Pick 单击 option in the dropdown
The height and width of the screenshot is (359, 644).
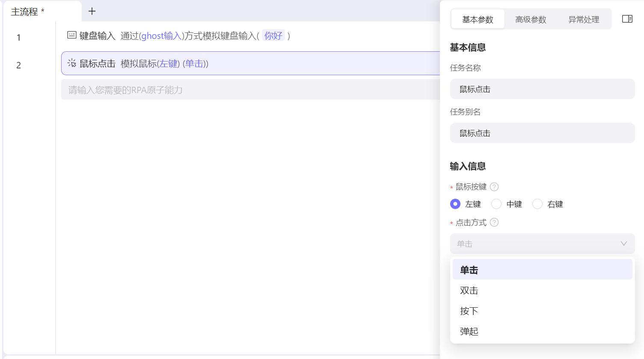coord(469,270)
